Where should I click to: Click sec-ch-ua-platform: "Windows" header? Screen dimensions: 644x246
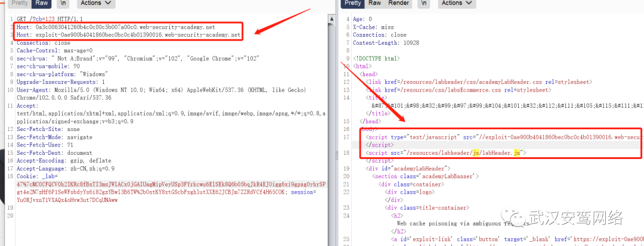pyautogui.click(x=63, y=74)
